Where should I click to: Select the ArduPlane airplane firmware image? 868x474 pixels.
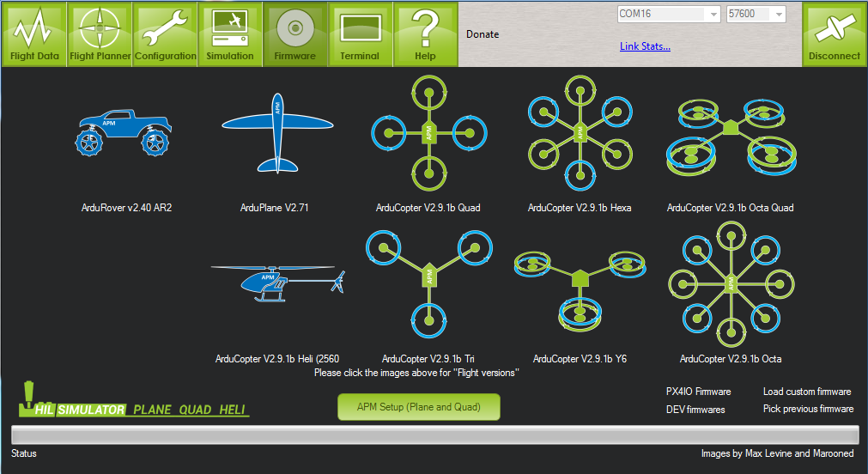pos(276,133)
